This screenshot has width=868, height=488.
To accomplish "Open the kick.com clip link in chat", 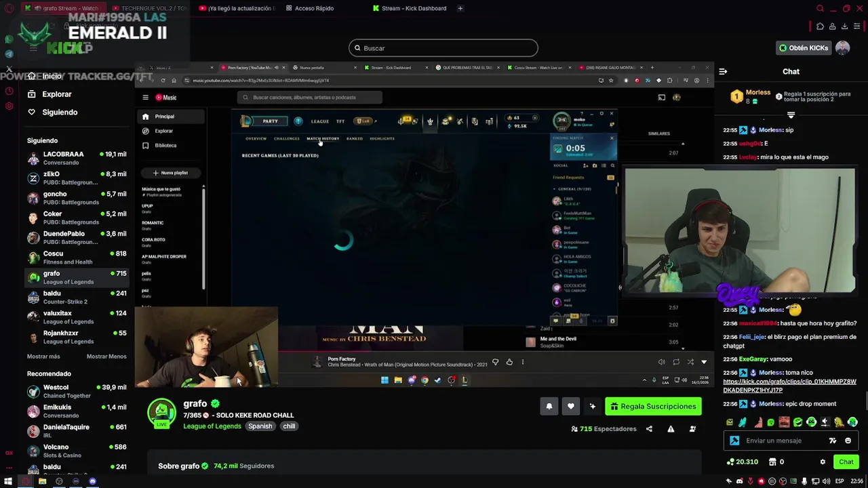I will coord(789,386).
